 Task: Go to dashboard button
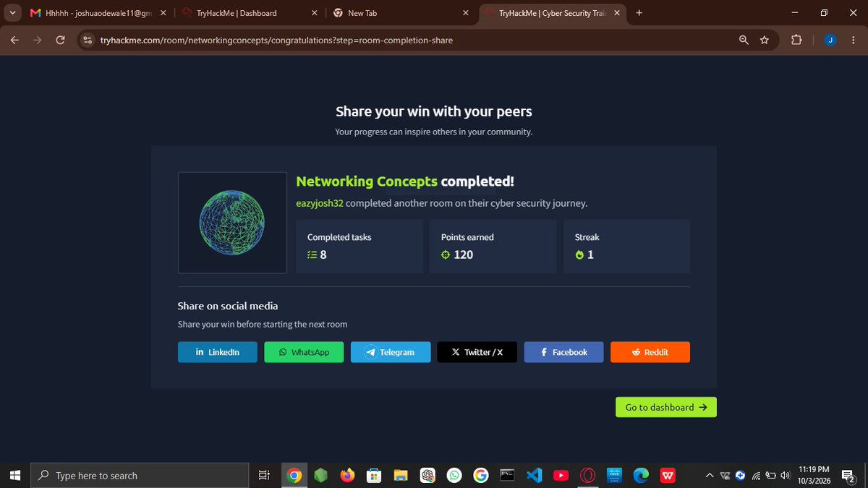click(666, 407)
